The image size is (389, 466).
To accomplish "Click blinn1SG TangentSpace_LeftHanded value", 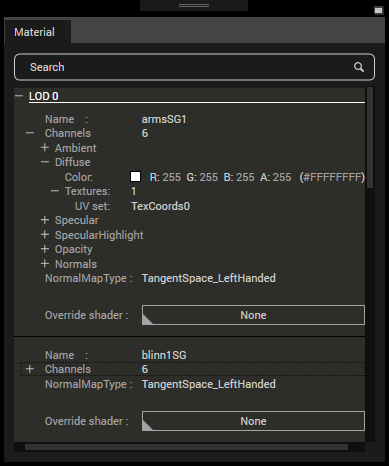I will point(209,384).
